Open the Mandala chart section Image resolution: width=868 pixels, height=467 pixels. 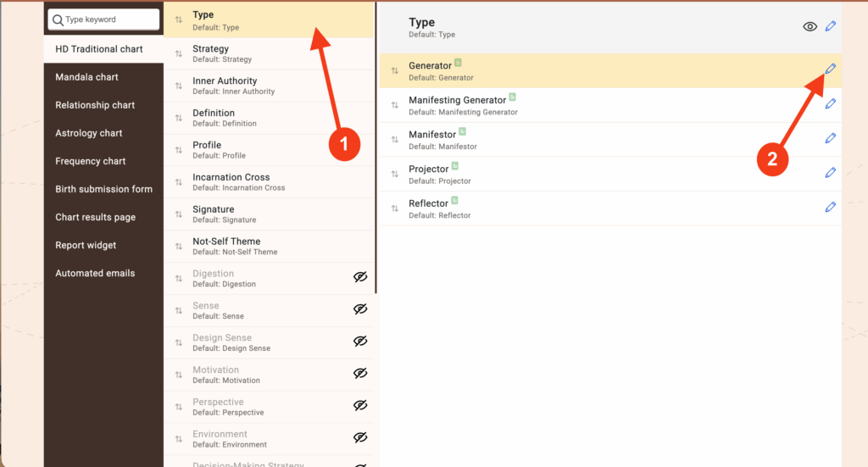click(86, 77)
